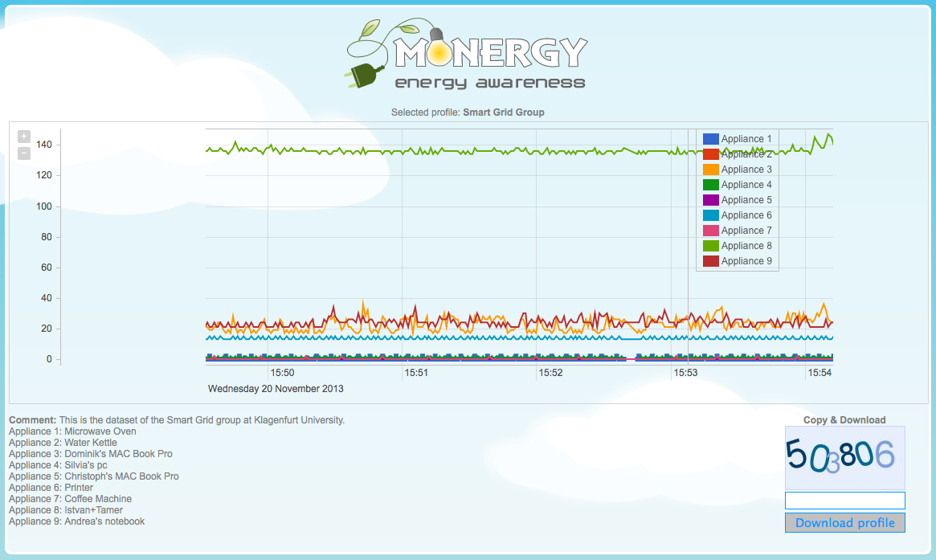
Task: Click the 'Smart Grid Group' profile name
Action: tap(503, 112)
